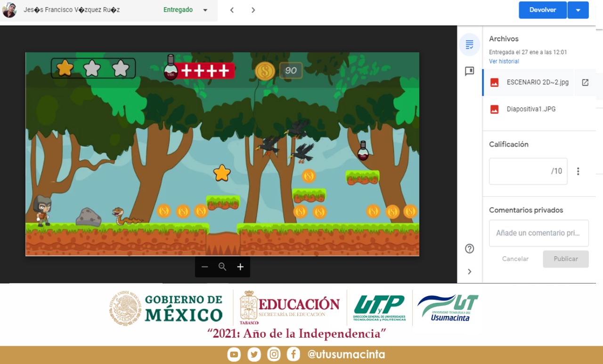Click the UTyP logo
Image resolution: width=603 pixels, height=364 pixels.
[x=379, y=308]
